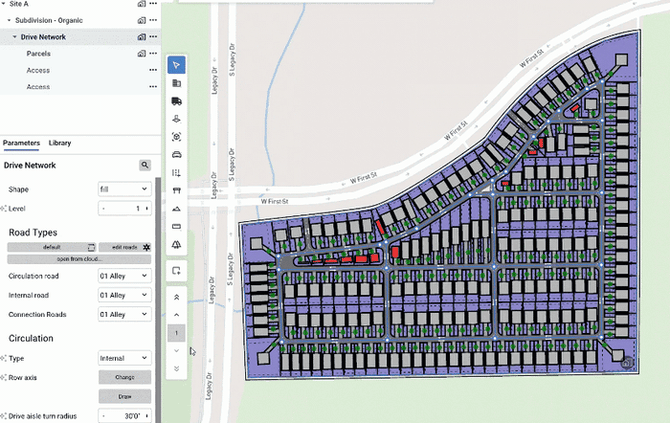Click the current level 1 indicator
This screenshot has width=670, height=423.
(176, 333)
